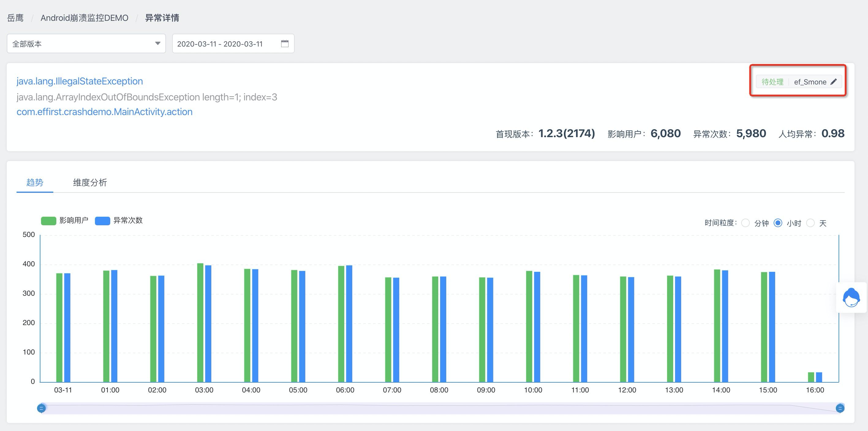
Task: Toggle the blue 异常次数 legend swatch
Action: point(102,221)
